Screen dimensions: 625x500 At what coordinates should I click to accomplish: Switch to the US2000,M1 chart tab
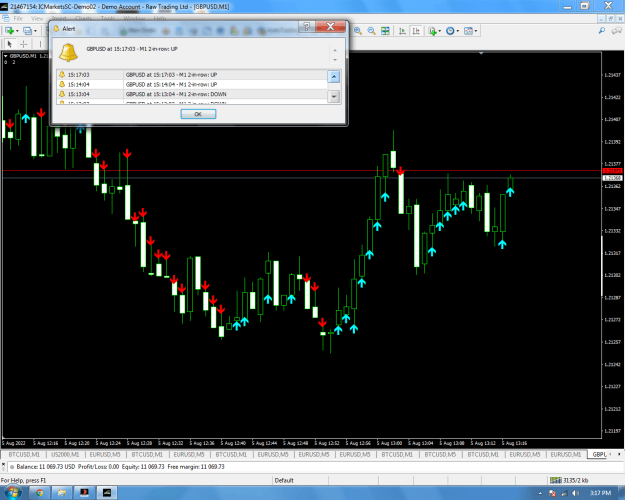tap(65, 455)
